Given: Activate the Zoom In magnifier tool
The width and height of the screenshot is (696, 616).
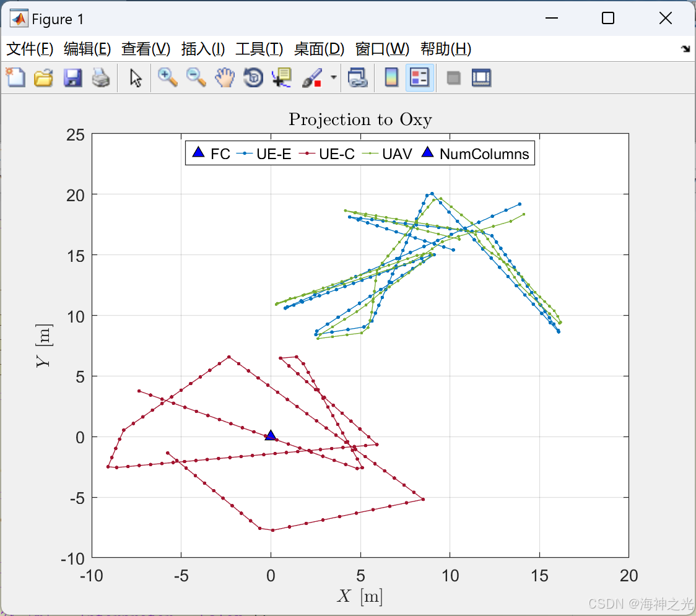Looking at the screenshot, I should 167,77.
